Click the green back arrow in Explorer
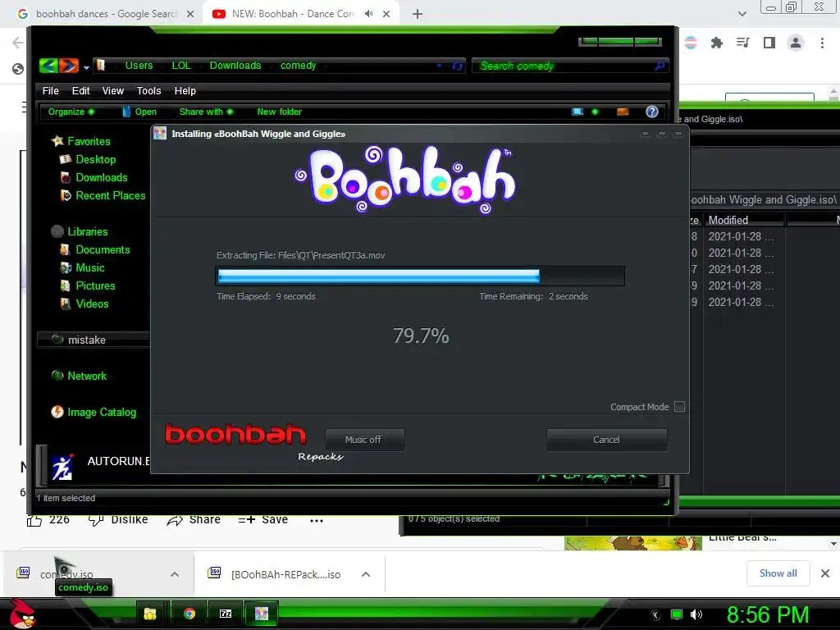 (48, 66)
